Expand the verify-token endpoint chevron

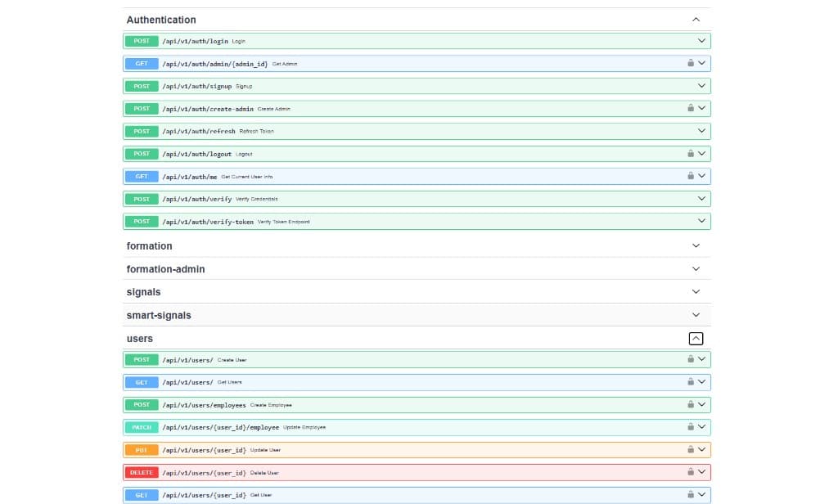[x=701, y=221]
